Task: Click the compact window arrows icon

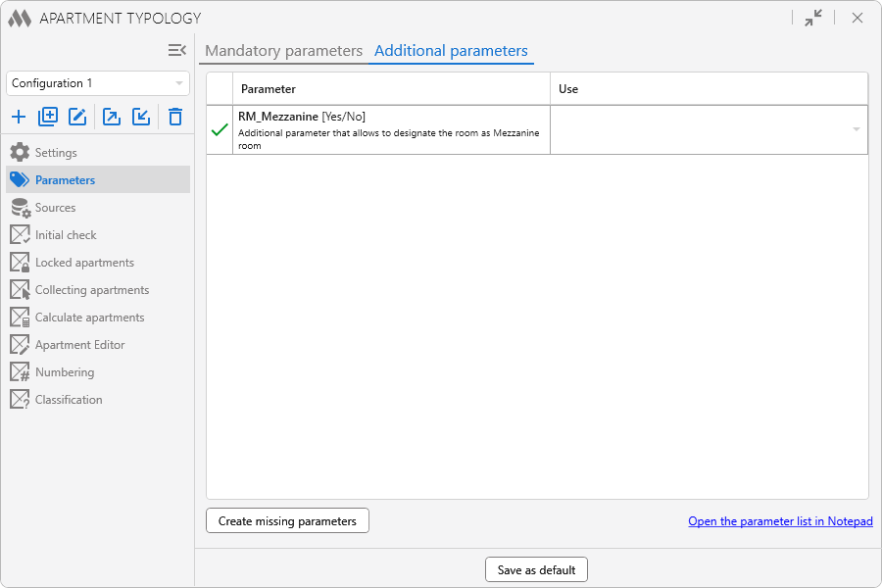Action: [813, 18]
